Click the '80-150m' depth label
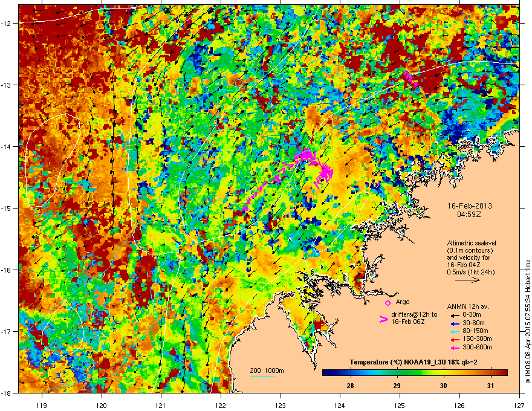The height and width of the screenshot is (411, 532). click(x=475, y=331)
